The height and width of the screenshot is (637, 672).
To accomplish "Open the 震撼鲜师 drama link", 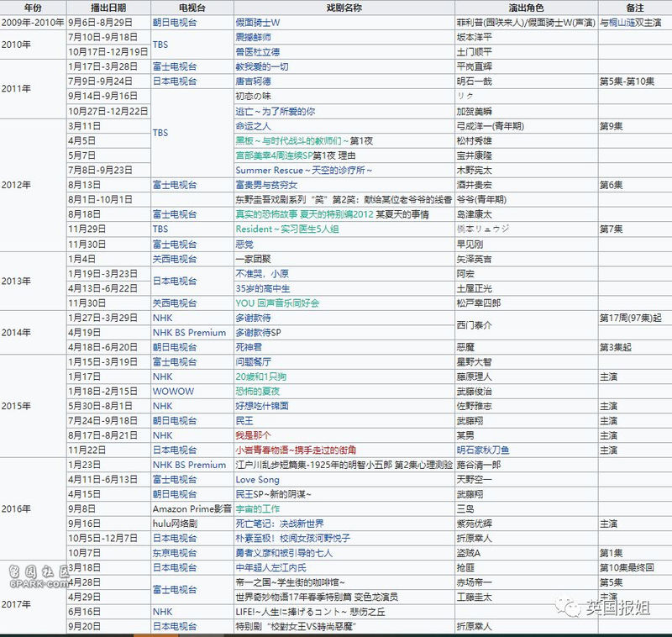I will pyautogui.click(x=254, y=37).
